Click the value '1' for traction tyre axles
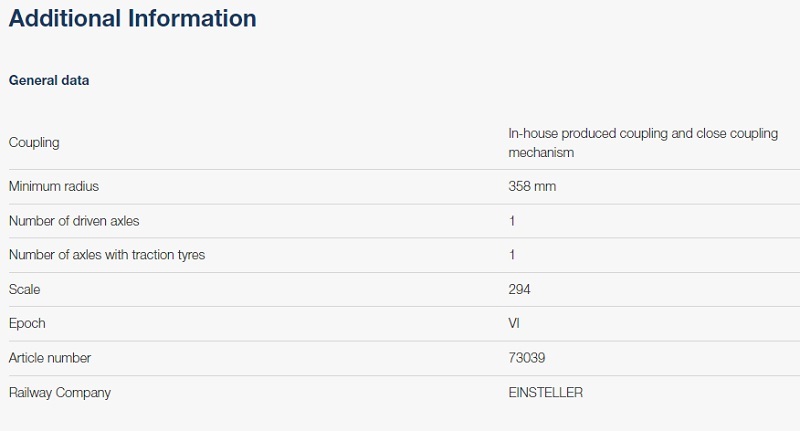The image size is (800, 431). (512, 255)
